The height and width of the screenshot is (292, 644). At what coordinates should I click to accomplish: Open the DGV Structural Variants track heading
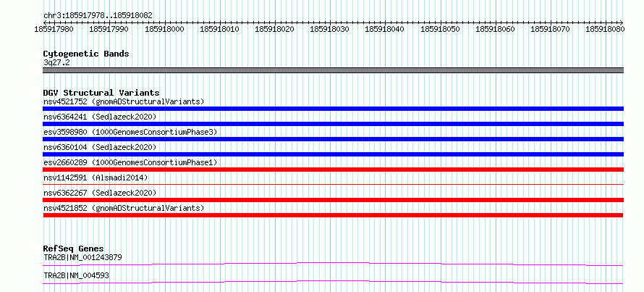(x=101, y=93)
